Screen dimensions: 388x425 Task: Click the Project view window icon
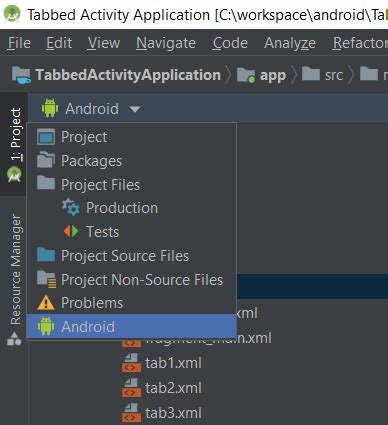[x=46, y=137]
